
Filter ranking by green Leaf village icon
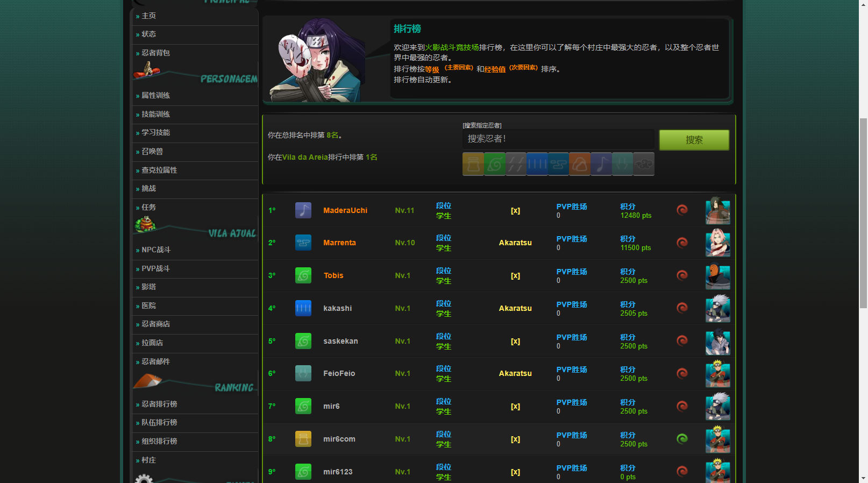[494, 164]
